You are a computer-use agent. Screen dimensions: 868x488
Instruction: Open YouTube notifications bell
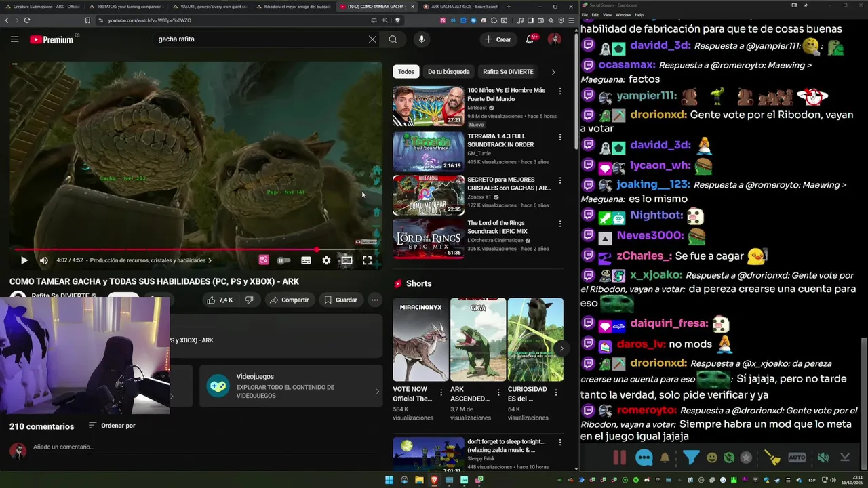tap(530, 39)
